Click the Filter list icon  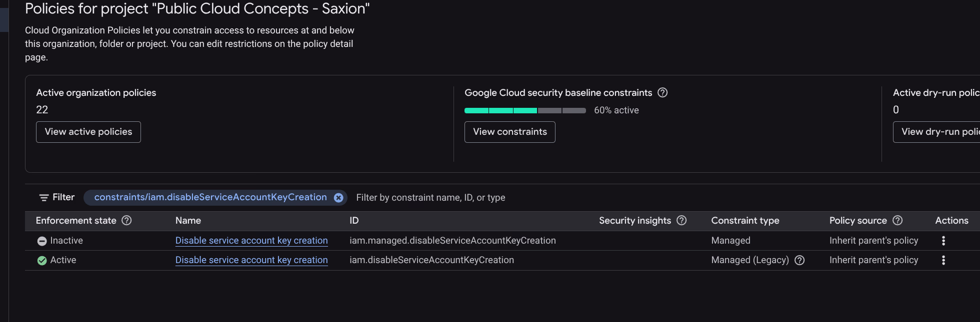(x=44, y=198)
